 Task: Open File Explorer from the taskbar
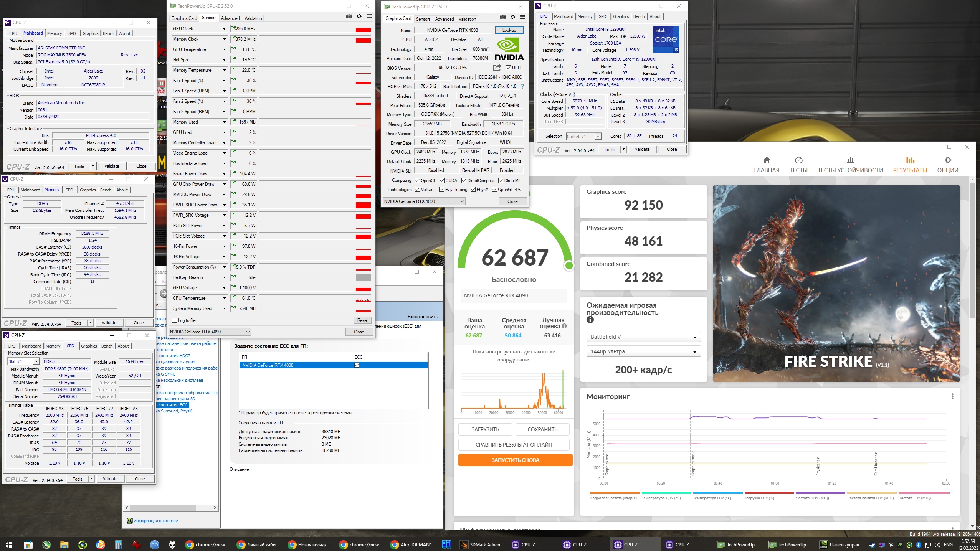[64, 544]
